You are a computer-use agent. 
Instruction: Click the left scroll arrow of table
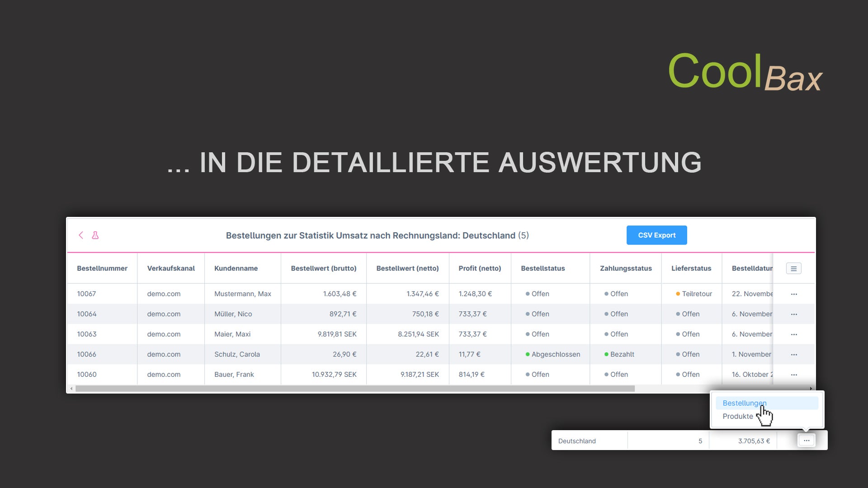pyautogui.click(x=71, y=389)
